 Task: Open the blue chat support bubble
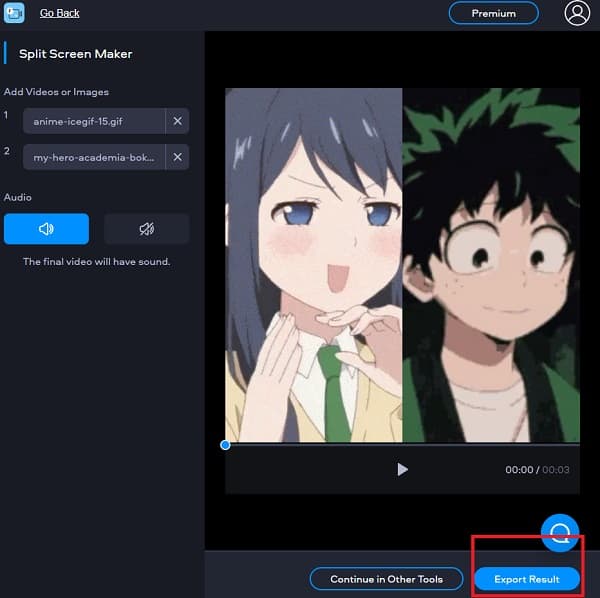coord(560,533)
